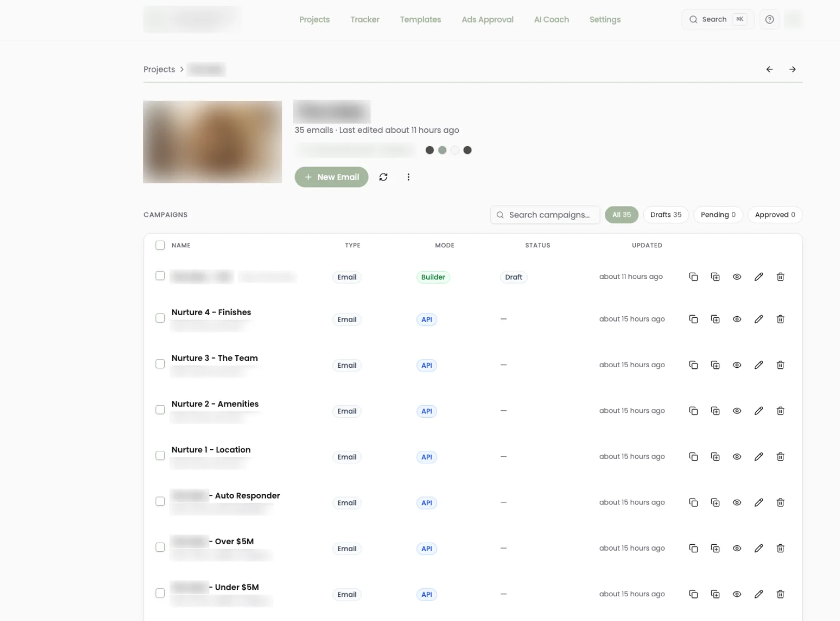This screenshot has height=621, width=840.
Task: Preview the Nurture 4 - Finishes email
Action: click(737, 319)
